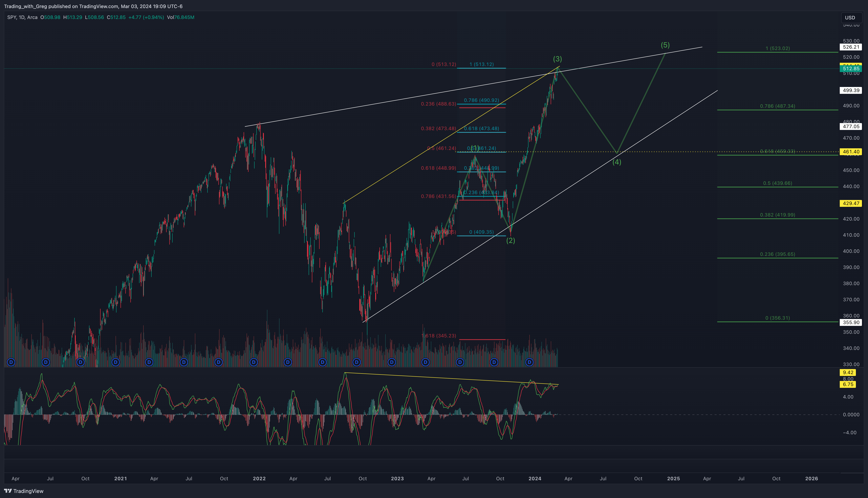868x498 pixels.
Task: Click the 2025 label on time axis
Action: 673,479
